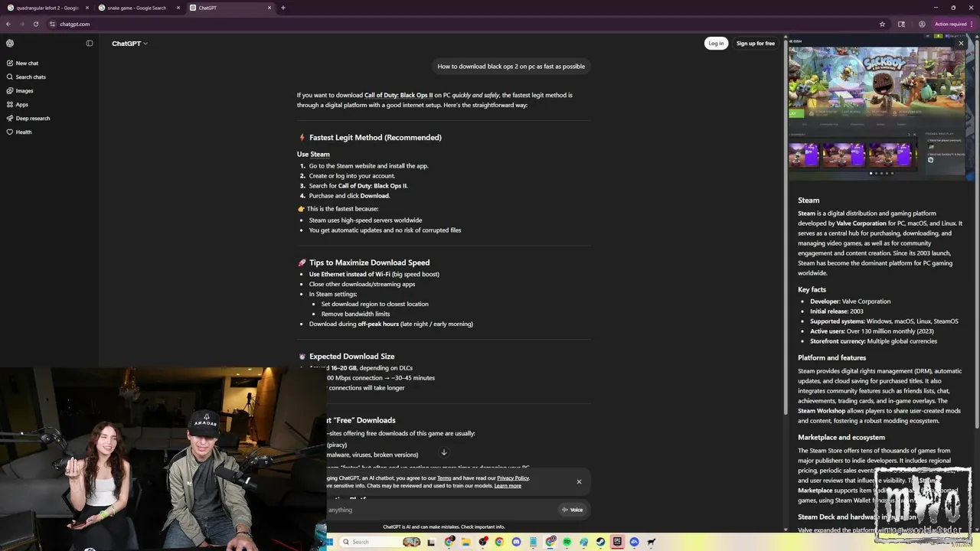Click the user message bubble about black ops 2
Screen dimensions: 980x551
point(511,67)
